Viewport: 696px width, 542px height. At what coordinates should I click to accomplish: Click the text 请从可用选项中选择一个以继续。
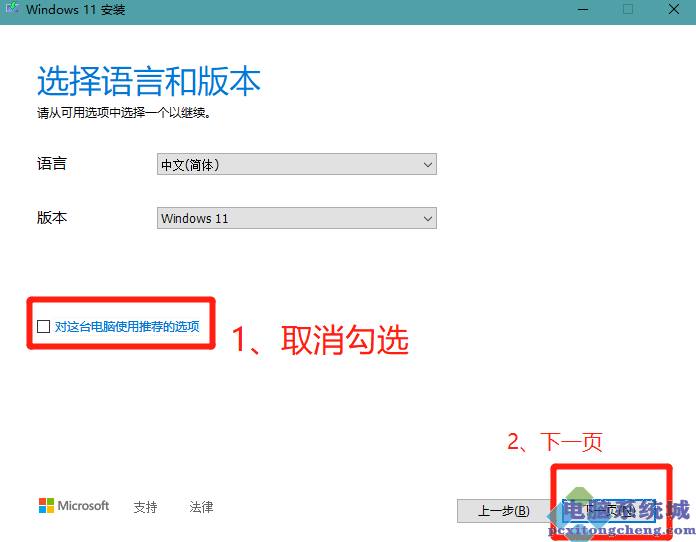(124, 113)
